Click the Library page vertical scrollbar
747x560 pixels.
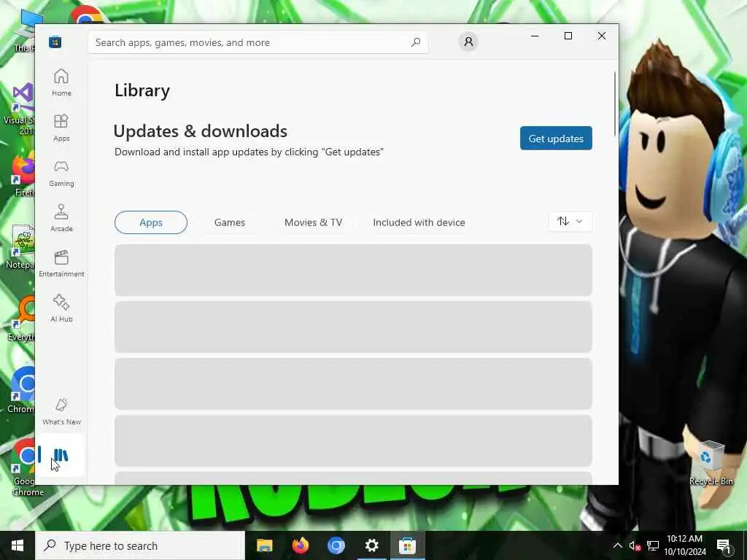tap(615, 104)
